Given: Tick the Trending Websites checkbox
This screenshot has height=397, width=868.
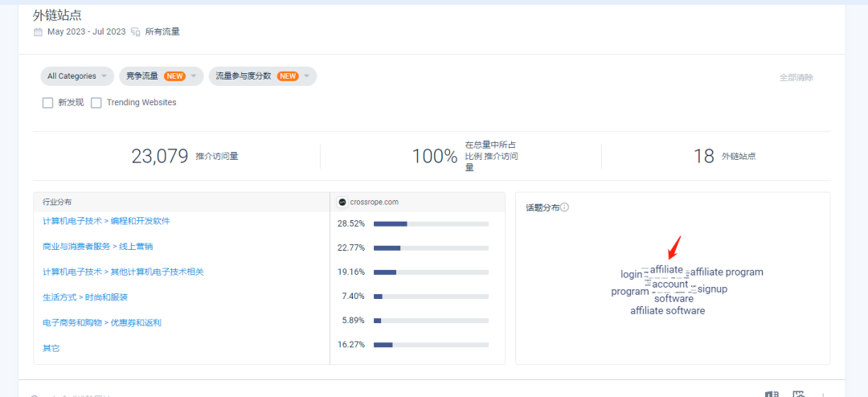Looking at the screenshot, I should (x=96, y=103).
